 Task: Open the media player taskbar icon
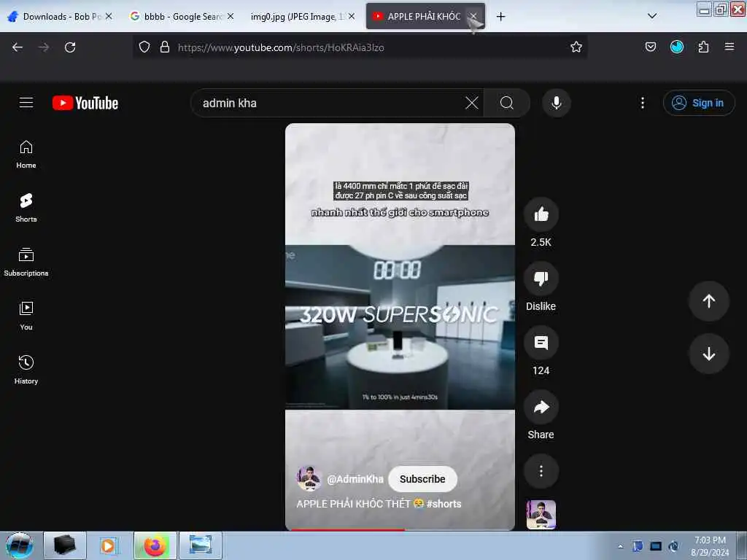click(109, 545)
